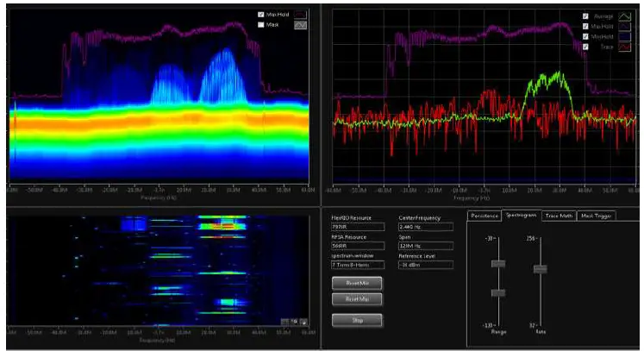
Task: Click the Max Hold trace icon in persistence plot
Action: click(x=301, y=15)
